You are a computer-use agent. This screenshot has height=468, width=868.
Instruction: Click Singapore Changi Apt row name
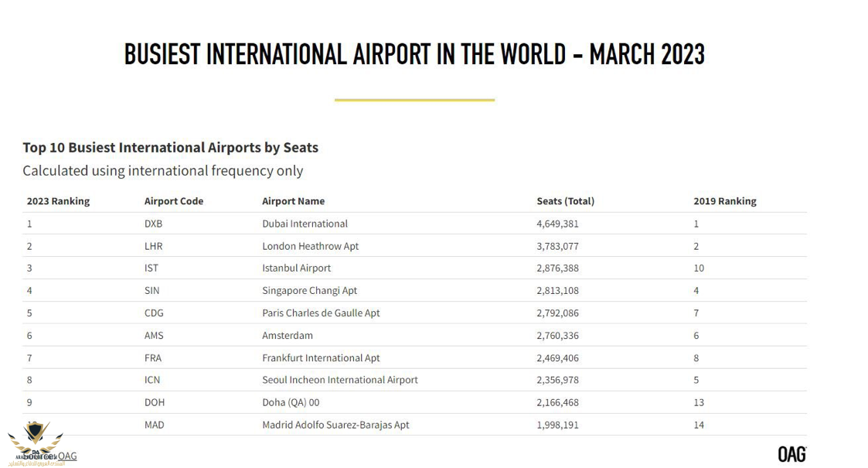[309, 291]
